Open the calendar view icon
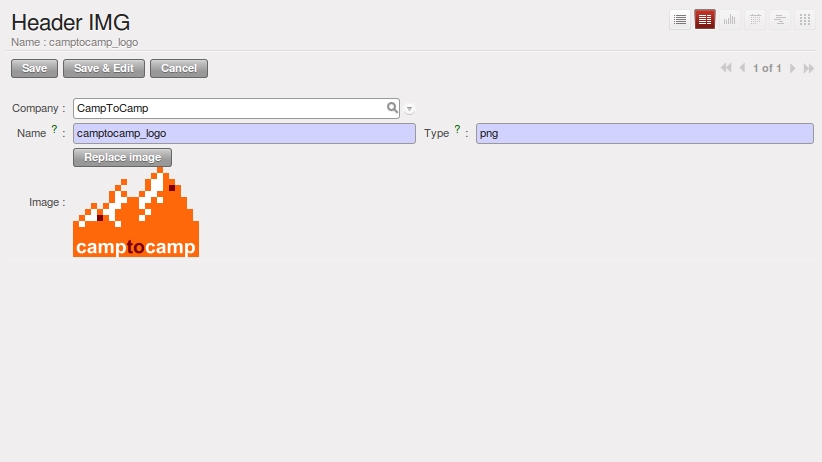This screenshot has height=462, width=822. click(755, 20)
